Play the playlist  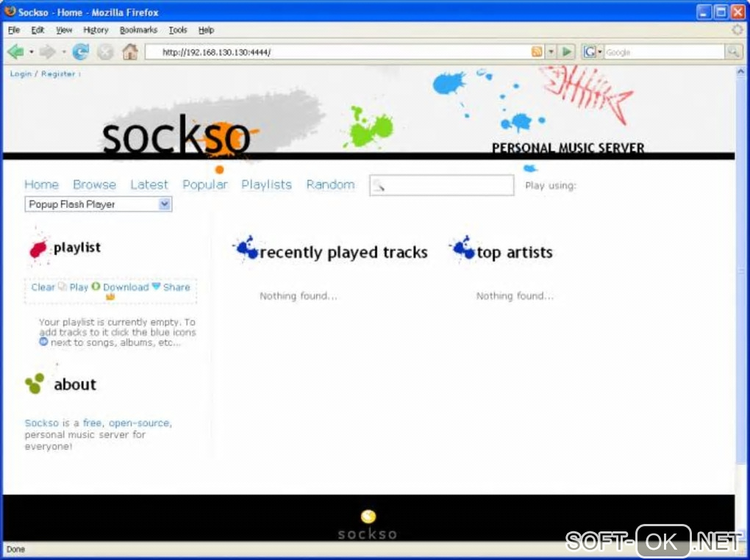point(79,287)
